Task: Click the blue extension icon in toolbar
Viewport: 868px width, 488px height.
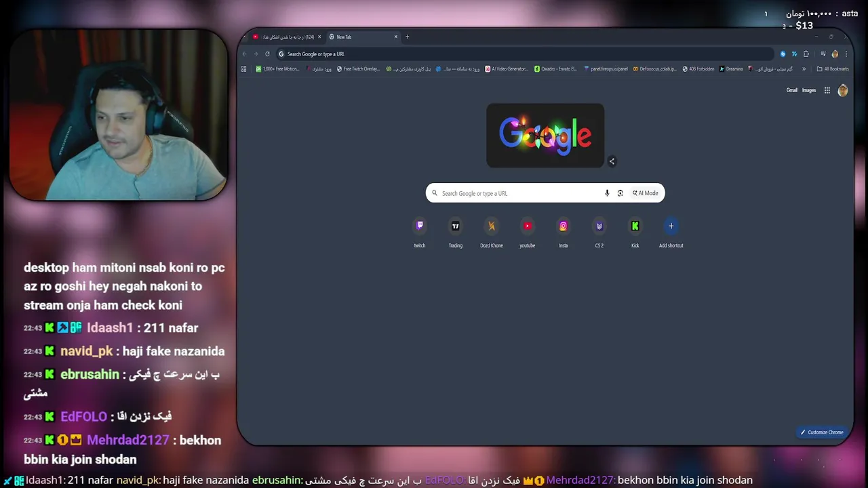Action: click(783, 54)
